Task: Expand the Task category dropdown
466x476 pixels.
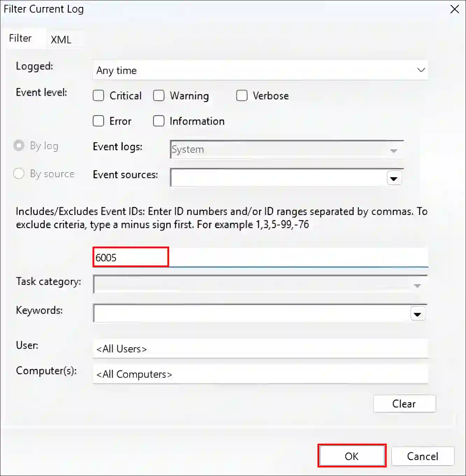Action: pos(417,285)
